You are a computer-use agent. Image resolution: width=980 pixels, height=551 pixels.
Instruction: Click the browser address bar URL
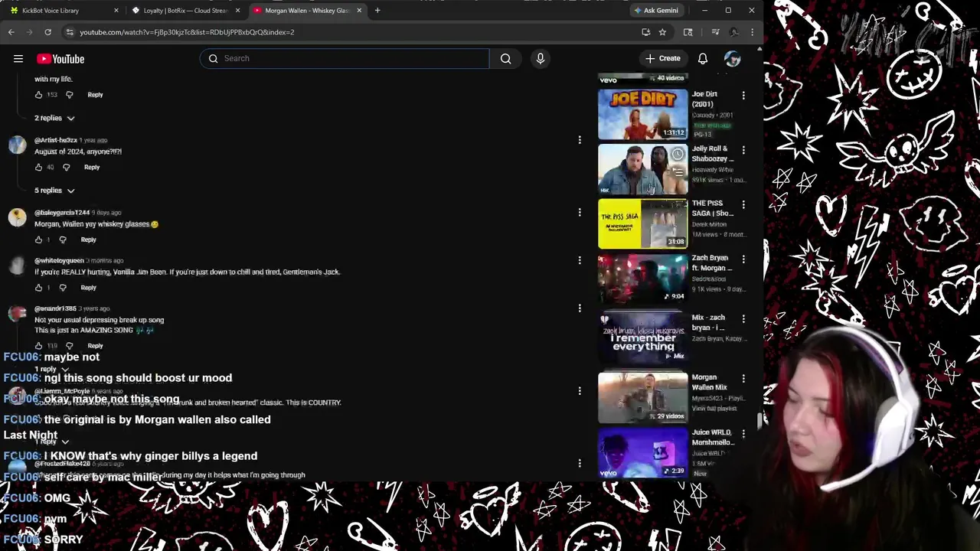187,32
